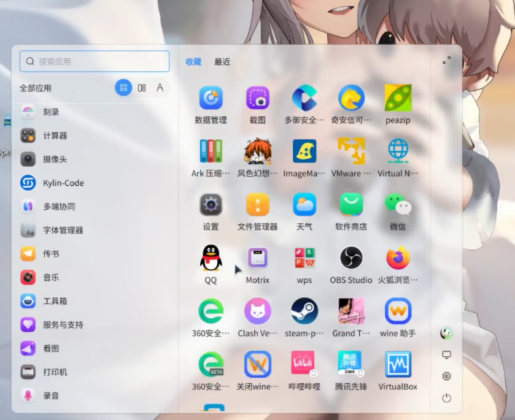The width and height of the screenshot is (515, 420).
Task: Open 腾讯先锋 app
Action: pyautogui.click(x=350, y=363)
